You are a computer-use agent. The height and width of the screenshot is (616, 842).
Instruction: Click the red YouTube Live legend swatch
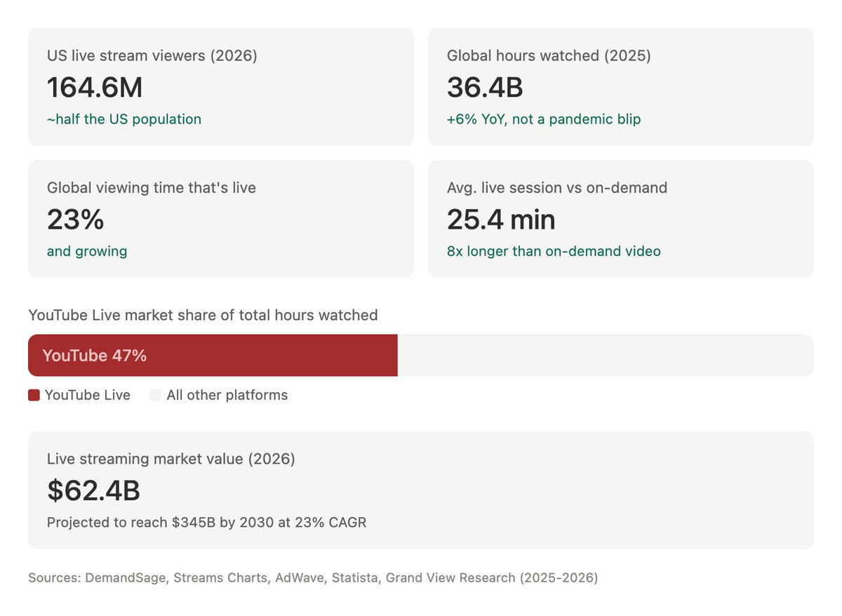[x=34, y=395]
